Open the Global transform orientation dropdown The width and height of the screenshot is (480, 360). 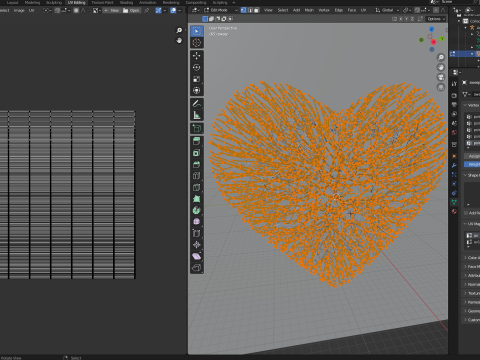point(387,10)
